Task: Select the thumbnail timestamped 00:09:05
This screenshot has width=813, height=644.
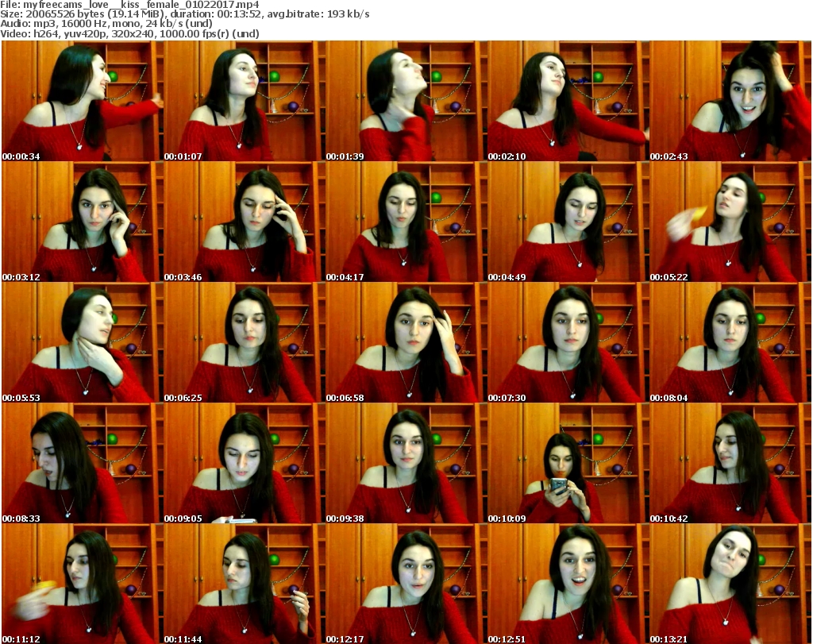Action: (245, 463)
